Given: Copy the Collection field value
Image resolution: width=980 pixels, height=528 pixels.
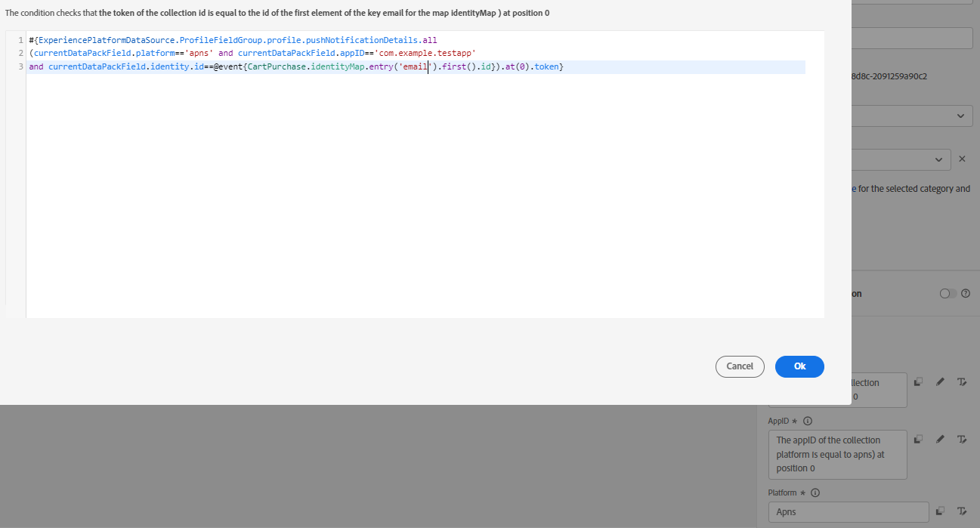Looking at the screenshot, I should [918, 381].
